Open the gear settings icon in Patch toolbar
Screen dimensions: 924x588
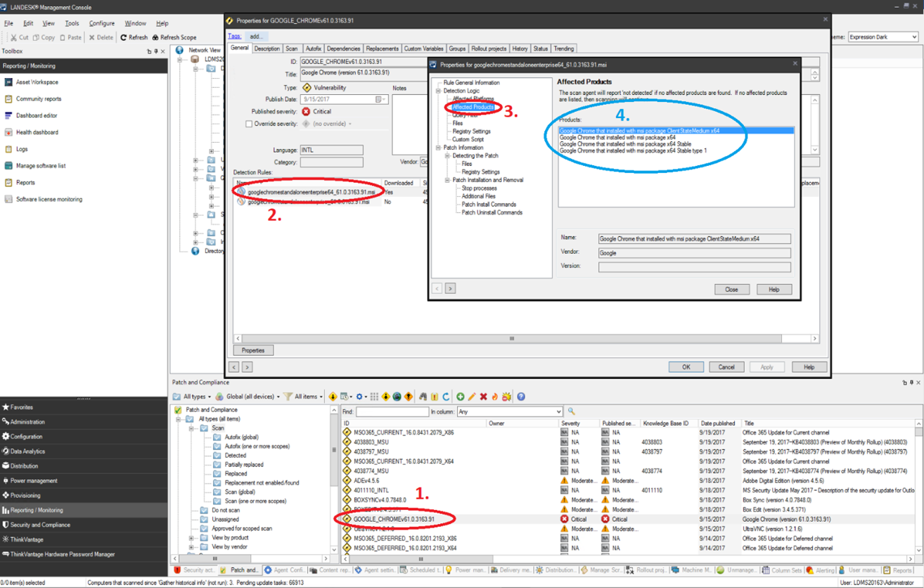[359, 396]
